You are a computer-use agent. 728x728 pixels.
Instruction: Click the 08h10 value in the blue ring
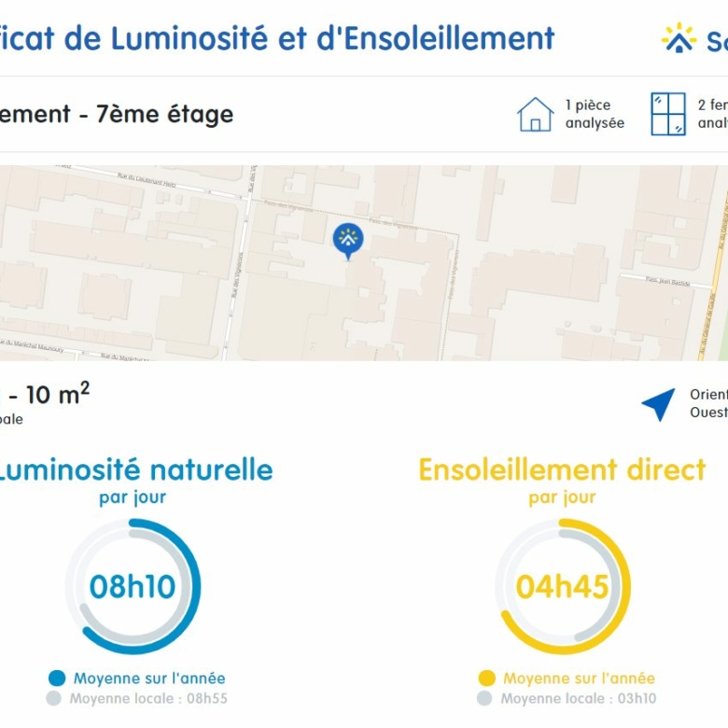point(133,586)
